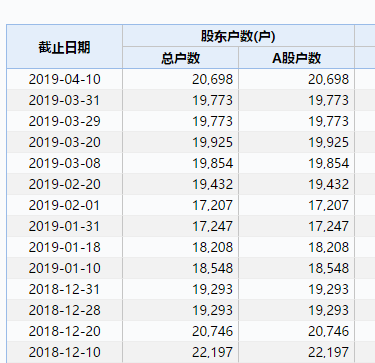
Task: Select 总户数 value 20,746 for 2018-12-20
Action: 213,331
